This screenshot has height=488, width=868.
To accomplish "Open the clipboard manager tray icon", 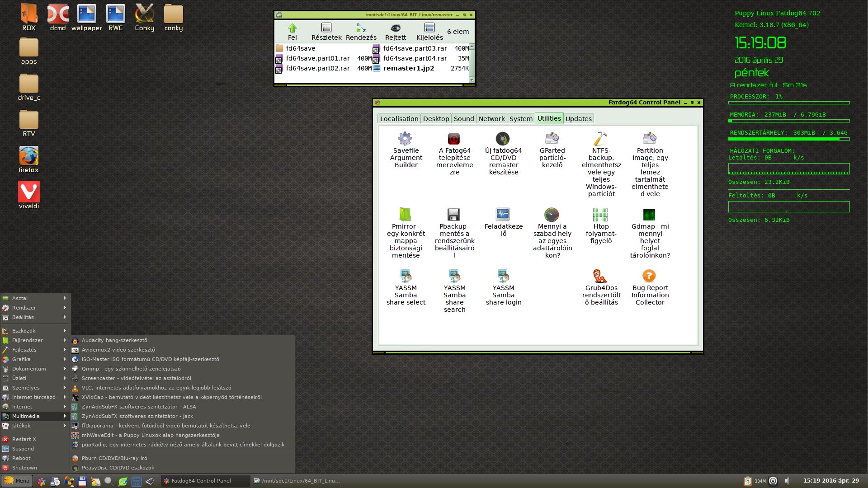I will pyautogui.click(x=748, y=481).
